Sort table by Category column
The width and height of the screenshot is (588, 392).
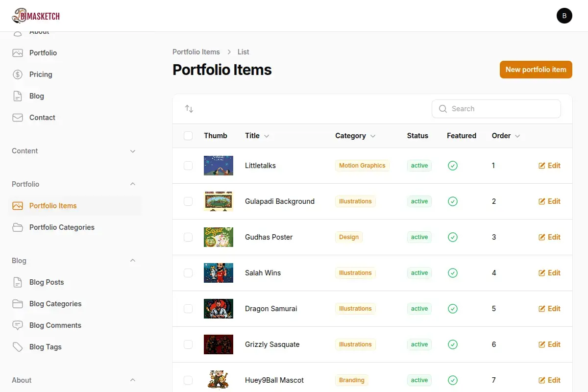pos(355,136)
